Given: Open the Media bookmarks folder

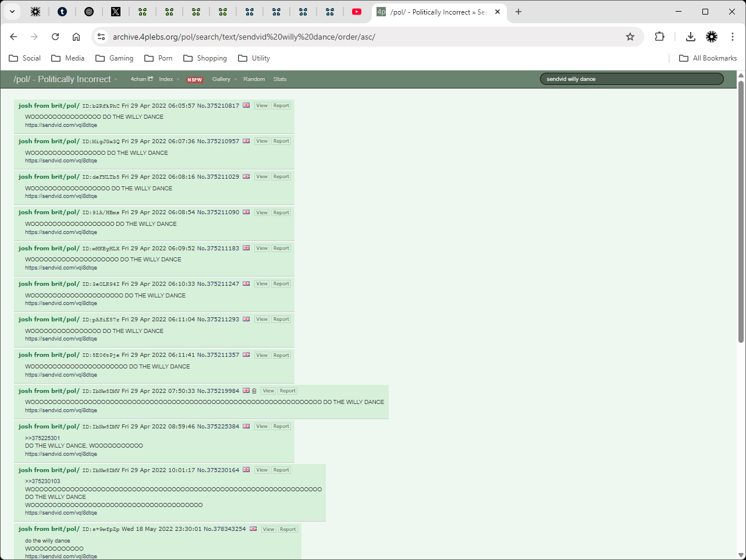Looking at the screenshot, I should [68, 58].
